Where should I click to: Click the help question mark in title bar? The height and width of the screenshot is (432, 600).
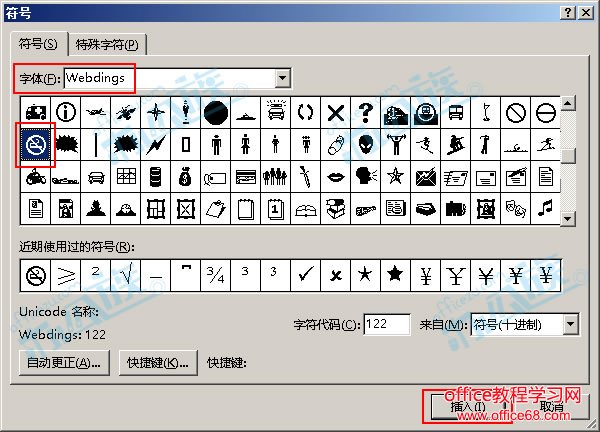coord(568,13)
